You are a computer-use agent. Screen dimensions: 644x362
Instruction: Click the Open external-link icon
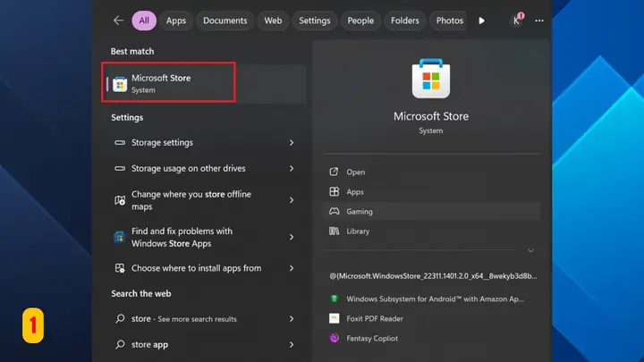tap(334, 172)
